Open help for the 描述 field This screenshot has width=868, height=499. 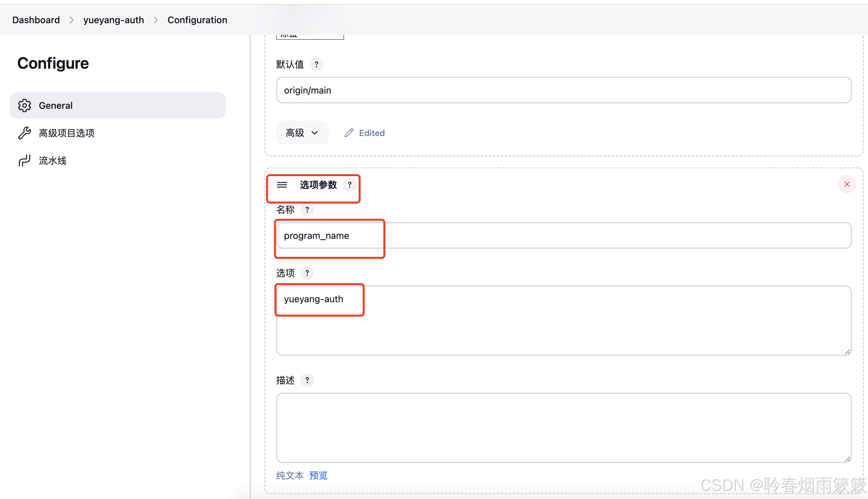coord(307,380)
